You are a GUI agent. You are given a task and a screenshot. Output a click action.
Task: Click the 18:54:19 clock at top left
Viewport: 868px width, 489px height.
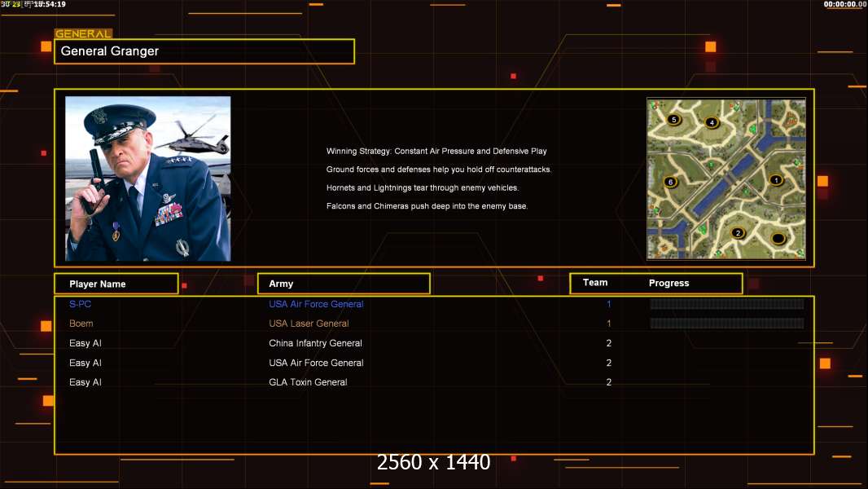(50, 4)
